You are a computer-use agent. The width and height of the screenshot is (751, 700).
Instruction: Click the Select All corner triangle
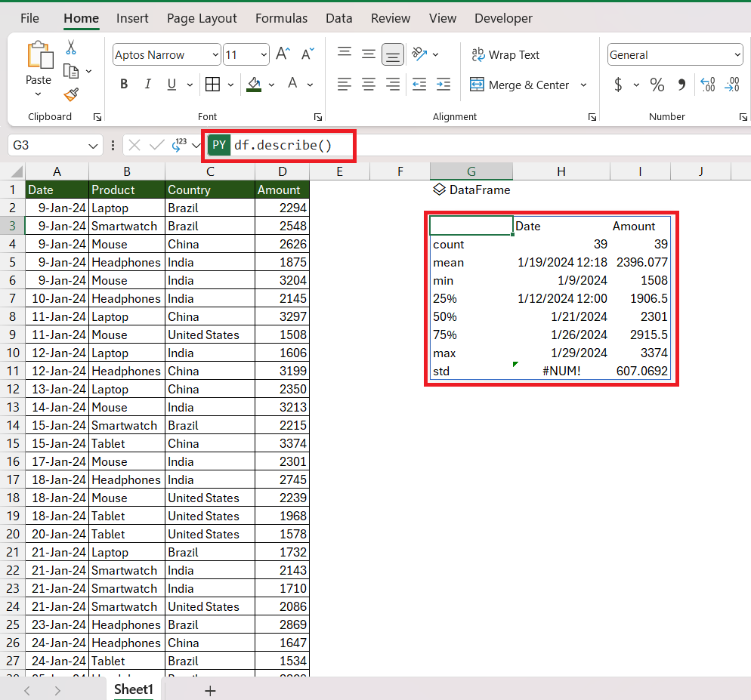pos(17,171)
